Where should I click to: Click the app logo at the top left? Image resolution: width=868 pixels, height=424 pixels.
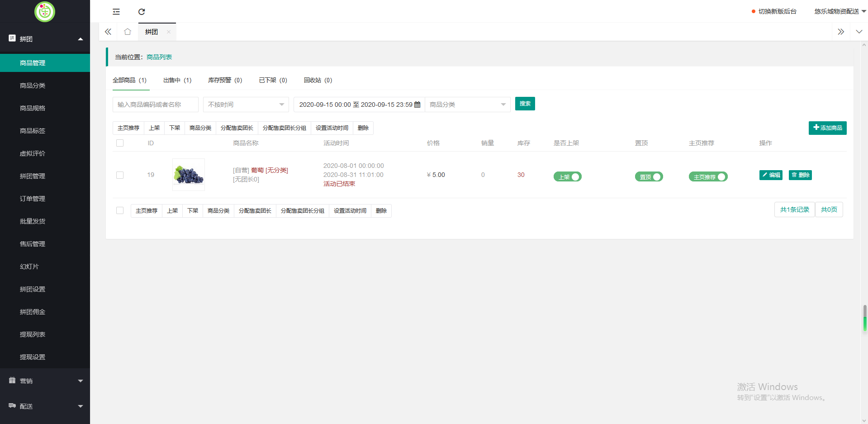tap(45, 12)
